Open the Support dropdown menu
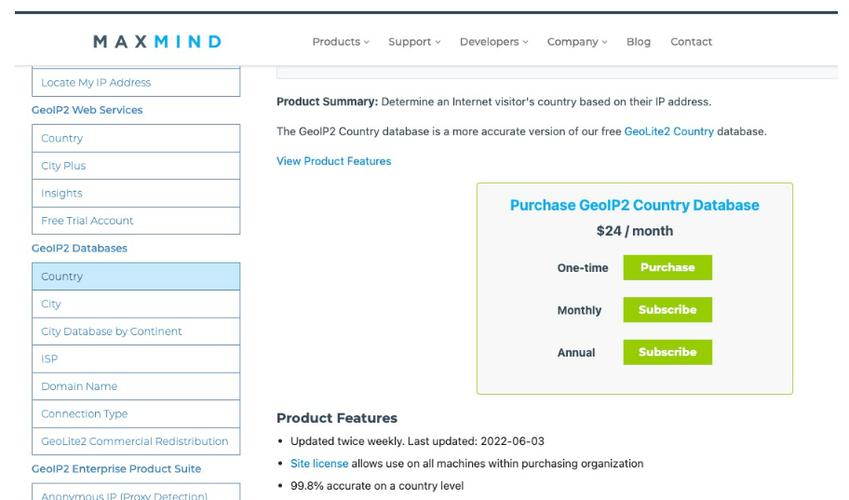The height and width of the screenshot is (500, 849). (x=414, y=42)
